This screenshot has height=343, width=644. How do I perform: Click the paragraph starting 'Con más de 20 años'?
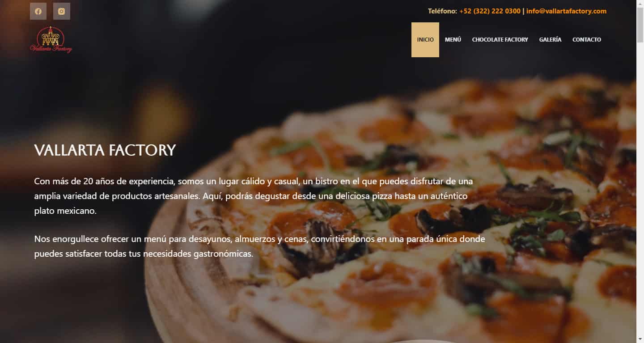point(254,196)
